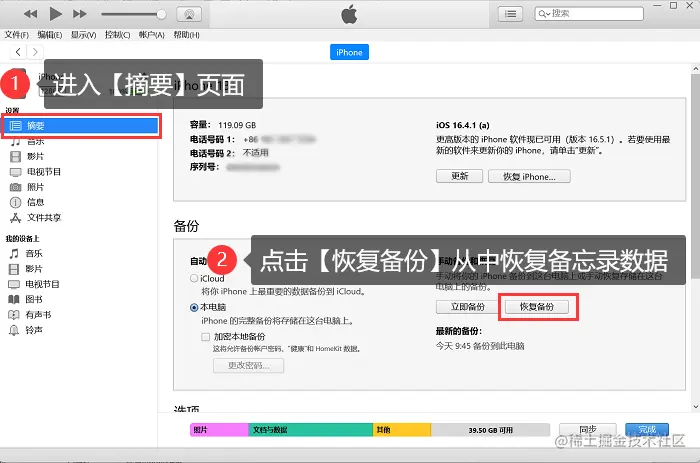This screenshot has height=463, width=700.
Task: Click 电视节目 icon under 我的设备上
Action: point(14,284)
